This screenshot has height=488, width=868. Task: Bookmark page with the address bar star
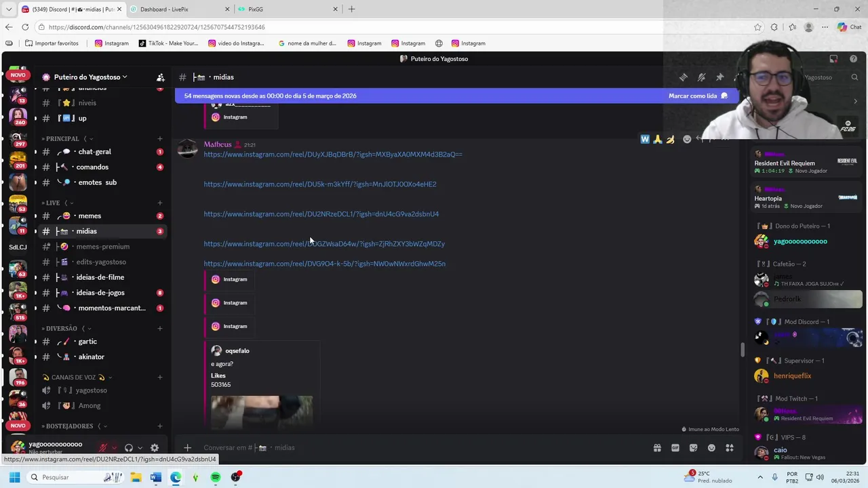click(757, 27)
